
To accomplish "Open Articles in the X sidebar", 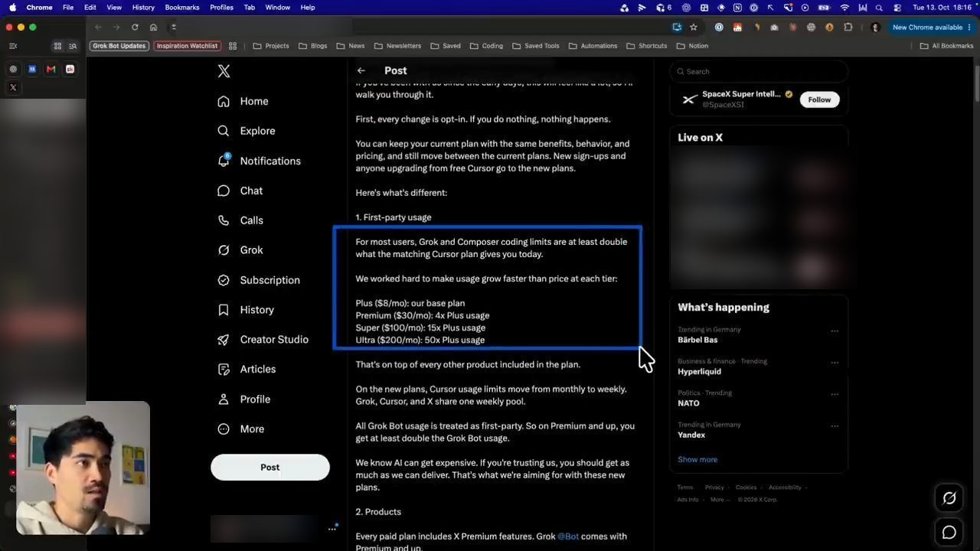I will click(x=247, y=369).
